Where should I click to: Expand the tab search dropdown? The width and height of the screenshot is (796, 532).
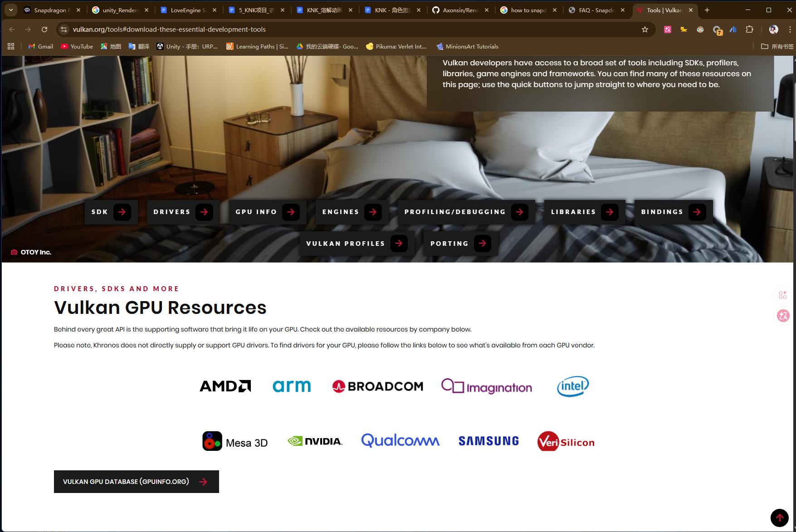click(11, 10)
